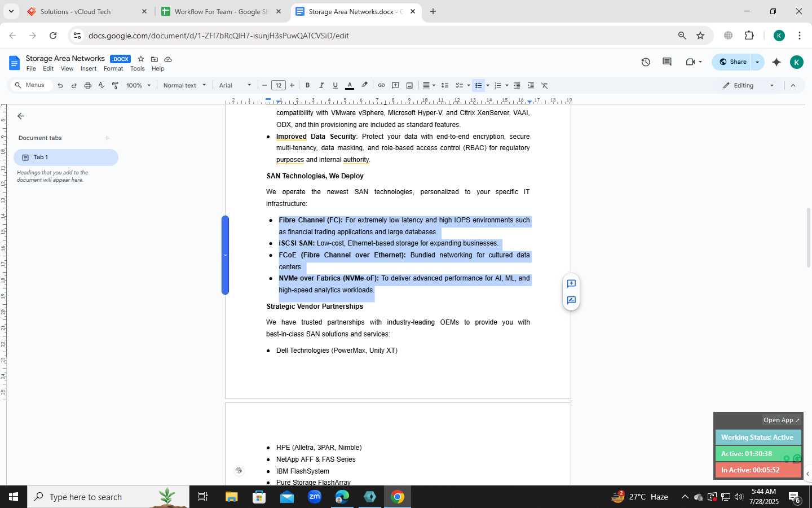The height and width of the screenshot is (508, 812).
Task: Open Zoom app in taskbar
Action: 315,497
